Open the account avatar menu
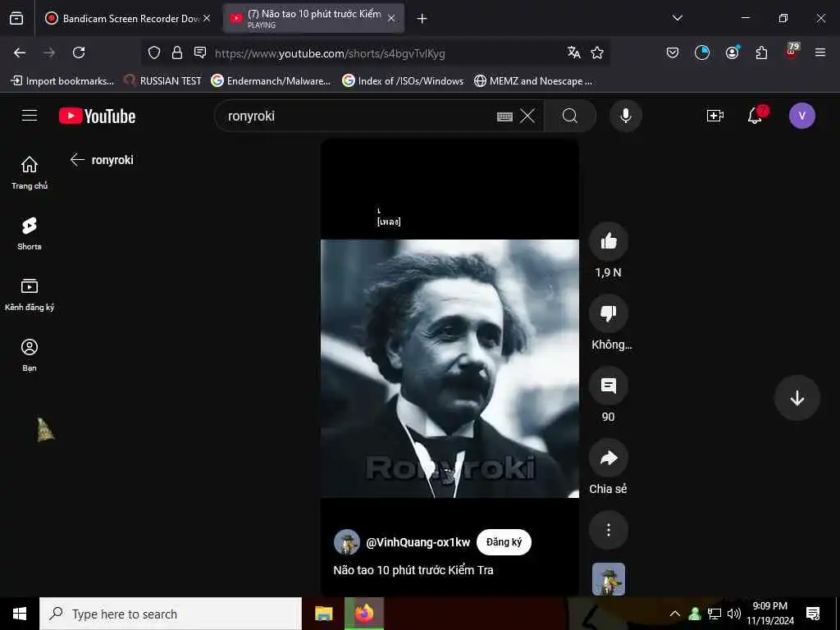The height and width of the screenshot is (630, 840). point(802,116)
